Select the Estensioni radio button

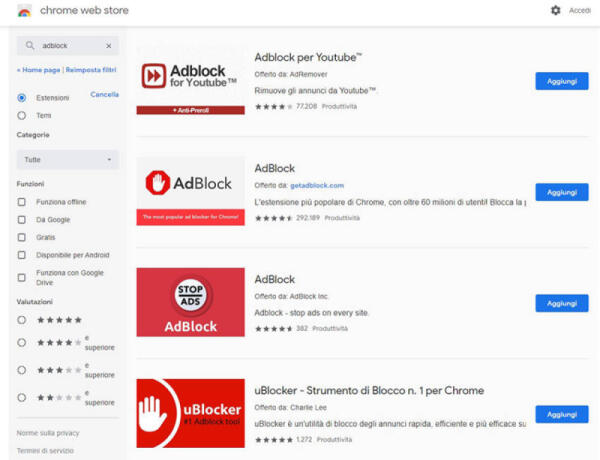[22, 98]
